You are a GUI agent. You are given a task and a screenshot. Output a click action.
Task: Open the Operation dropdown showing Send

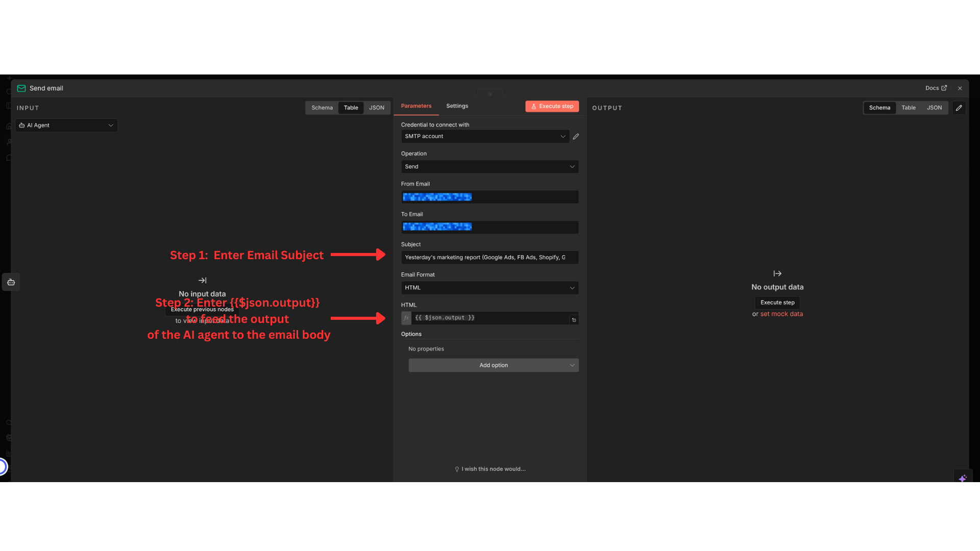(489, 166)
